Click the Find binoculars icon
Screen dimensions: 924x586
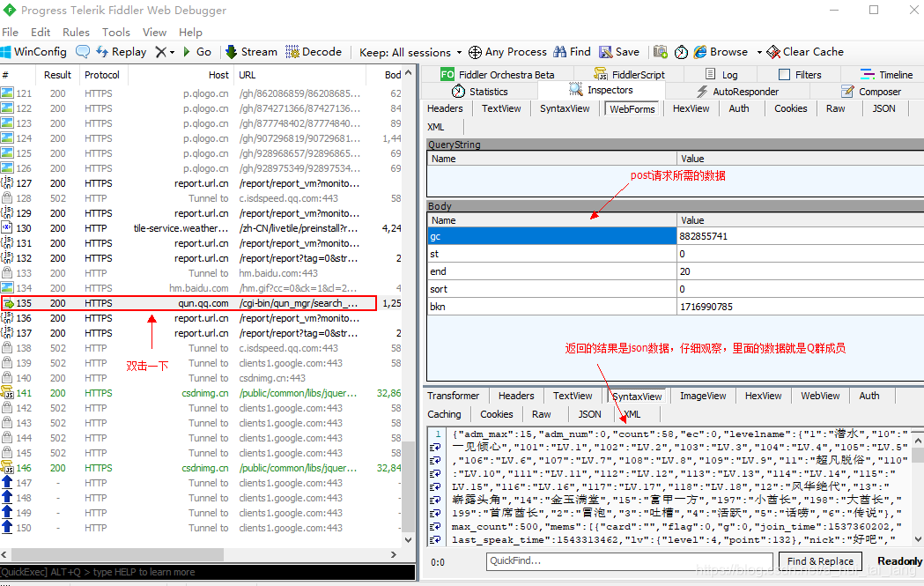tap(560, 52)
